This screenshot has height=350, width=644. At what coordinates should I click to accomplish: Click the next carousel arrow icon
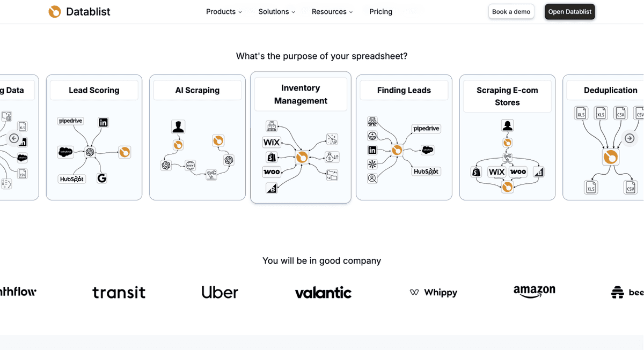pyautogui.click(x=630, y=138)
